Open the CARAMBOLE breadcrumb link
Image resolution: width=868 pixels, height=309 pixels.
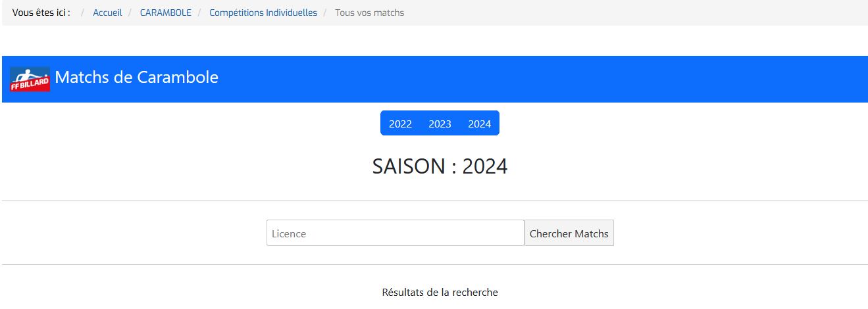[x=165, y=12]
